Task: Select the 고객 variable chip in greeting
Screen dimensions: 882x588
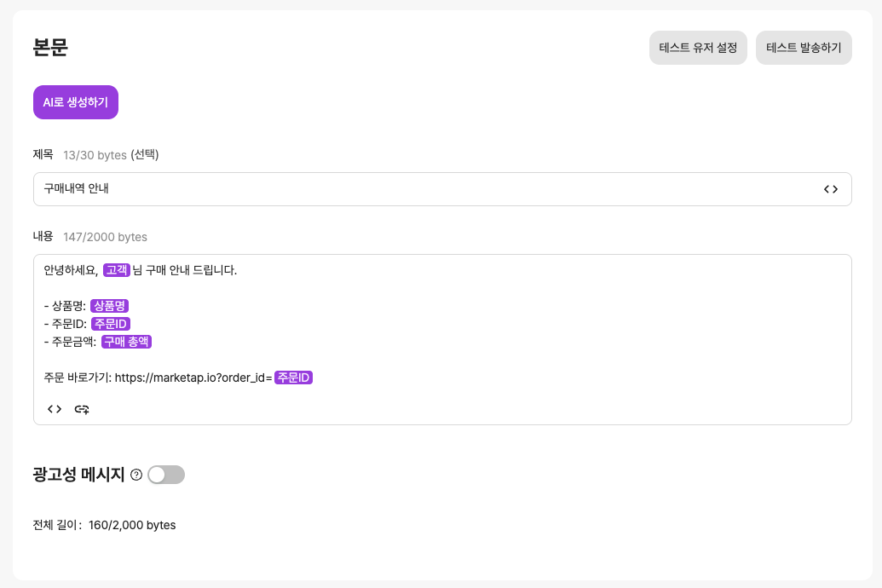Action: (x=117, y=270)
